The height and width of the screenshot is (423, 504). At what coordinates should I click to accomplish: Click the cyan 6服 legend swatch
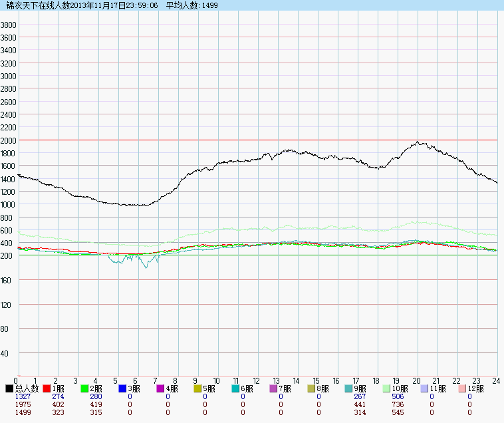coord(236,388)
